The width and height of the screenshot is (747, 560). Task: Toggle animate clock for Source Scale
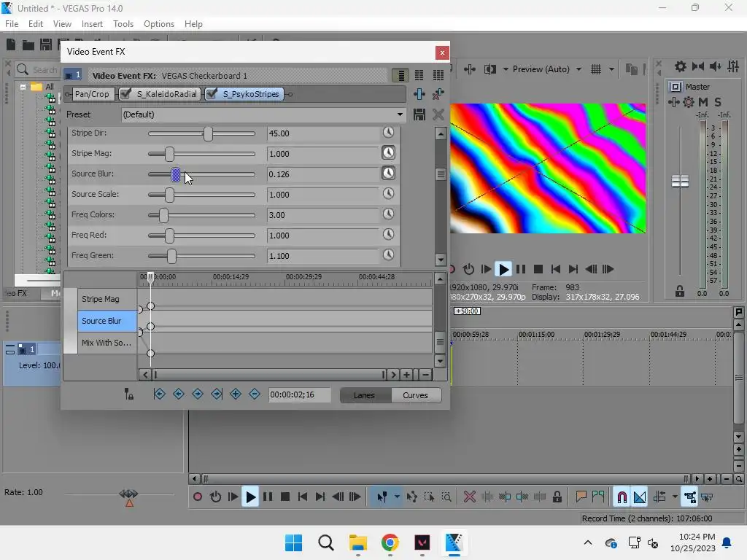pos(389,194)
